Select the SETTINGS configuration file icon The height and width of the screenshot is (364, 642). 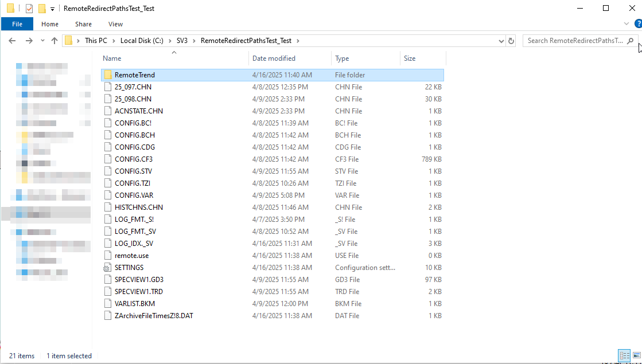tap(107, 268)
